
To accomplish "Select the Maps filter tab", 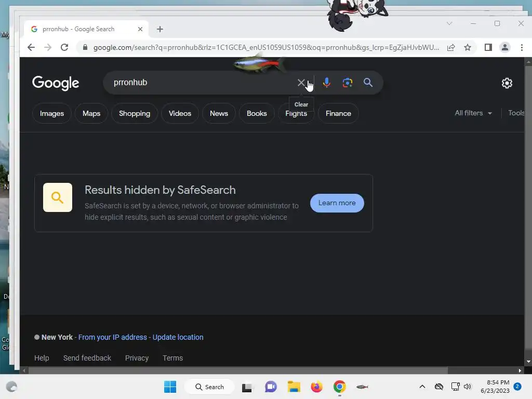I will click(x=91, y=113).
